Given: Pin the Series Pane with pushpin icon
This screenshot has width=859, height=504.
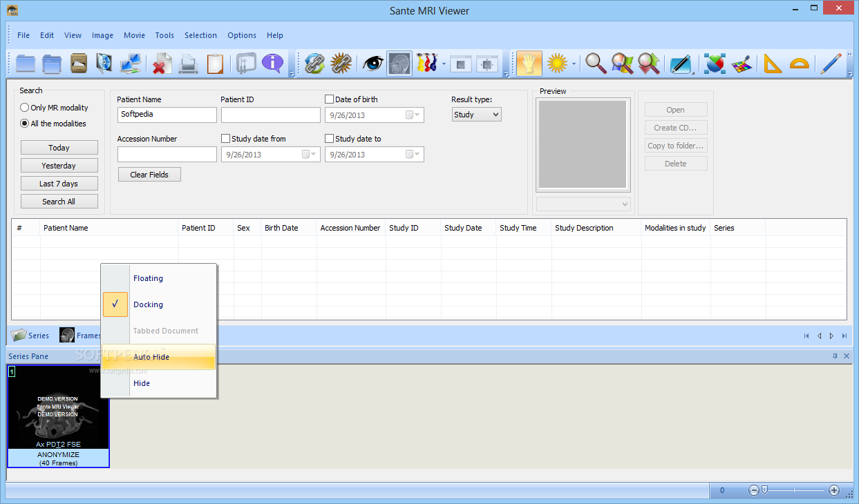Looking at the screenshot, I should coord(835,356).
